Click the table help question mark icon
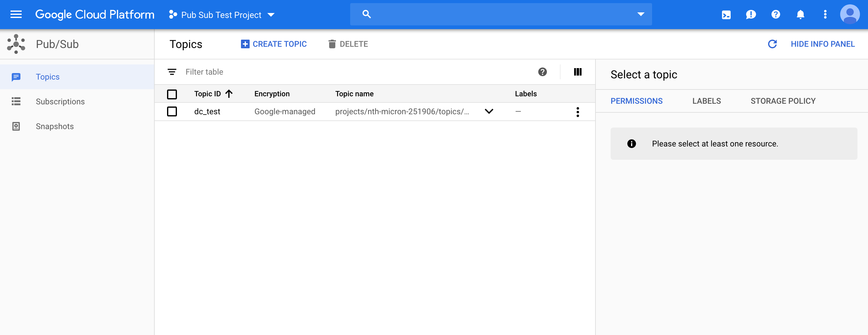The height and width of the screenshot is (335, 868). pos(542,72)
